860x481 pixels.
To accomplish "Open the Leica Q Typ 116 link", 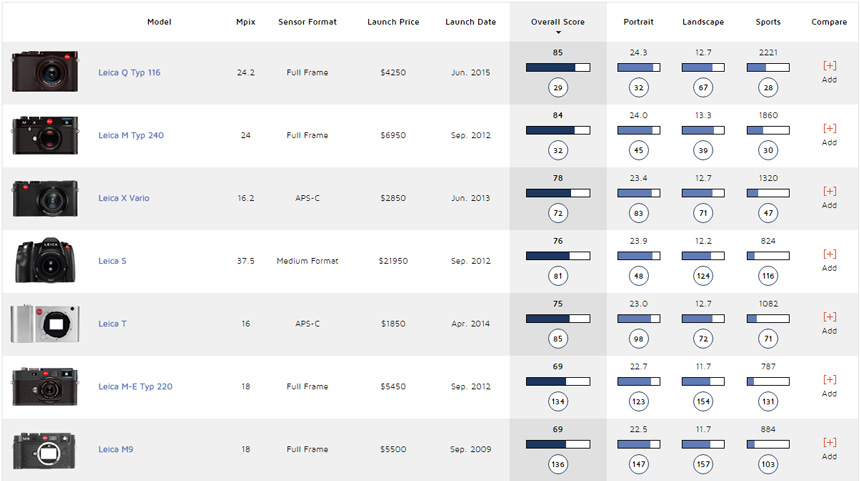I will coord(130,73).
